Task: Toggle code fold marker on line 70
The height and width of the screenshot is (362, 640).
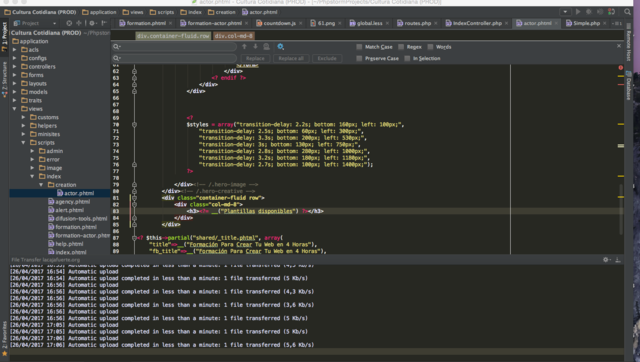Action: (134, 124)
